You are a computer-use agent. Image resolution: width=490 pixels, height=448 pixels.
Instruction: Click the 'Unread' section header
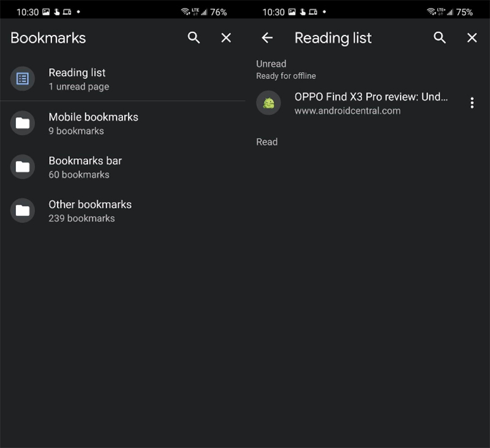tap(271, 64)
